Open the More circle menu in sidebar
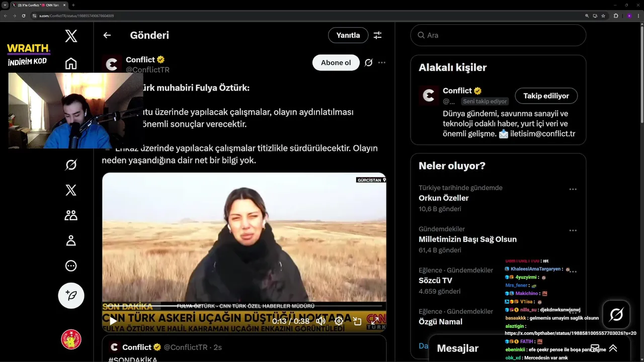The height and width of the screenshot is (362, 644). pyautogui.click(x=71, y=265)
